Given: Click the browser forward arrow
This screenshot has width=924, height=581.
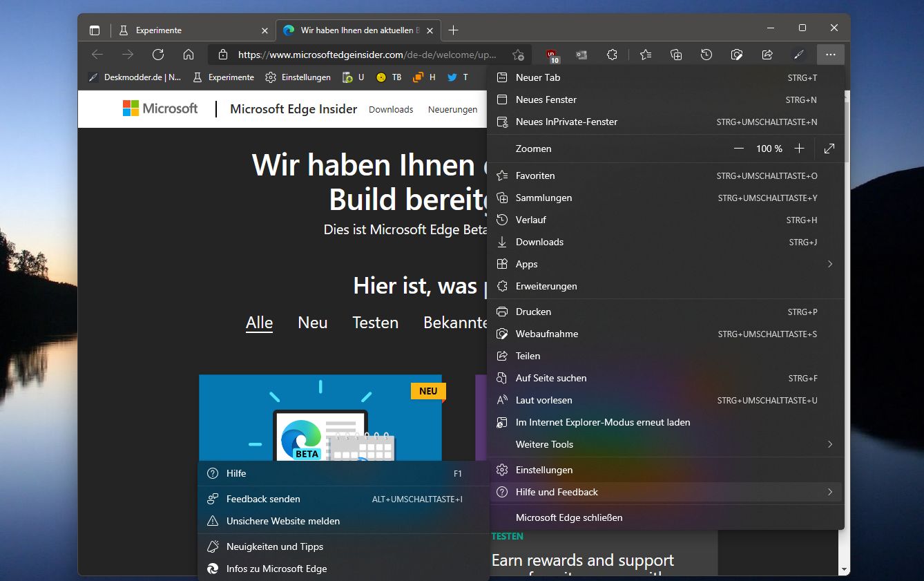Looking at the screenshot, I should (x=128, y=55).
